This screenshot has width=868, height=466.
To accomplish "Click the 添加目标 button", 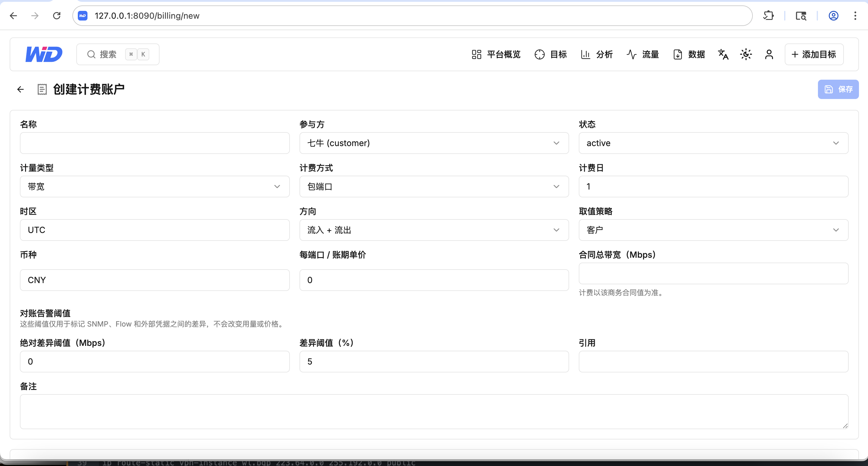I will [x=814, y=54].
